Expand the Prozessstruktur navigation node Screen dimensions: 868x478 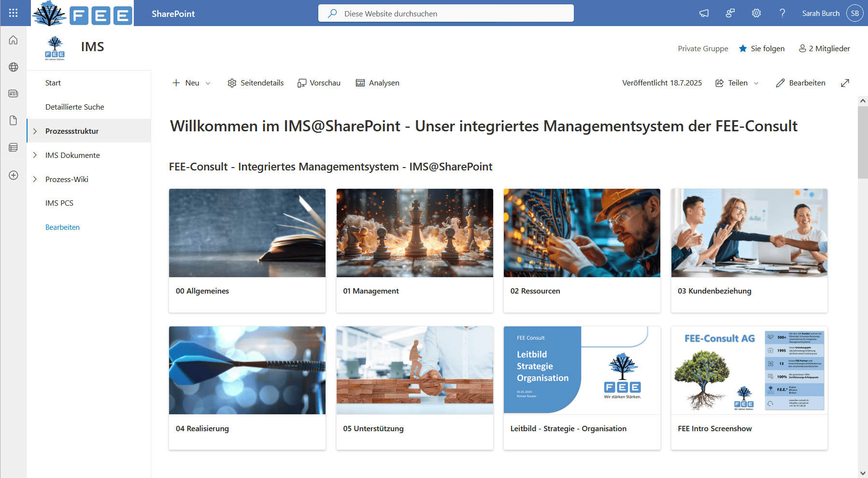coord(35,131)
